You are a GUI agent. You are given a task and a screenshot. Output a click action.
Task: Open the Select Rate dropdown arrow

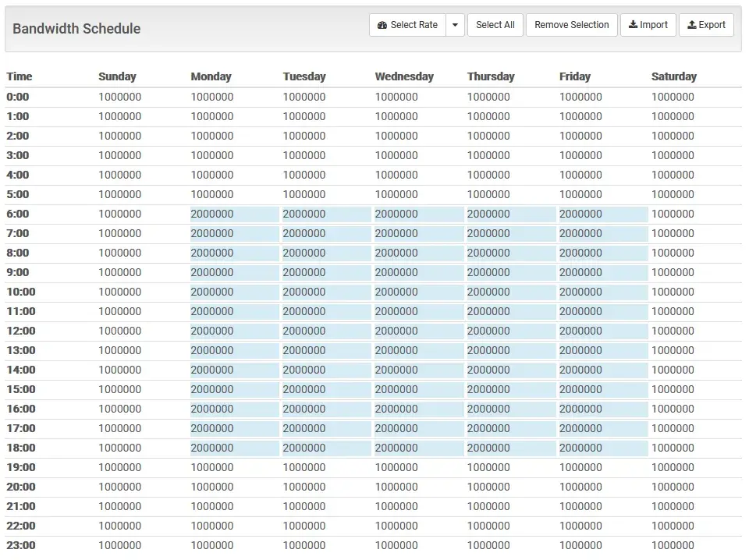[454, 25]
